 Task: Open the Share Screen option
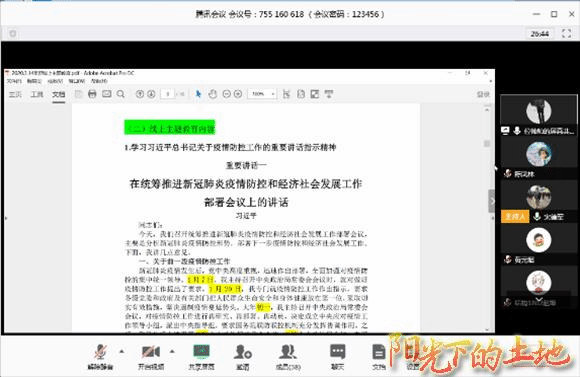coord(202,356)
